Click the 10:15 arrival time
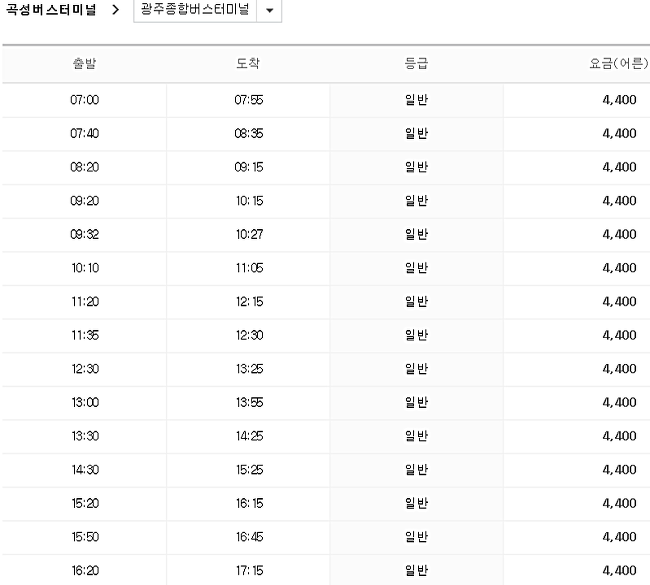This screenshot has height=585, width=650. pos(250,201)
